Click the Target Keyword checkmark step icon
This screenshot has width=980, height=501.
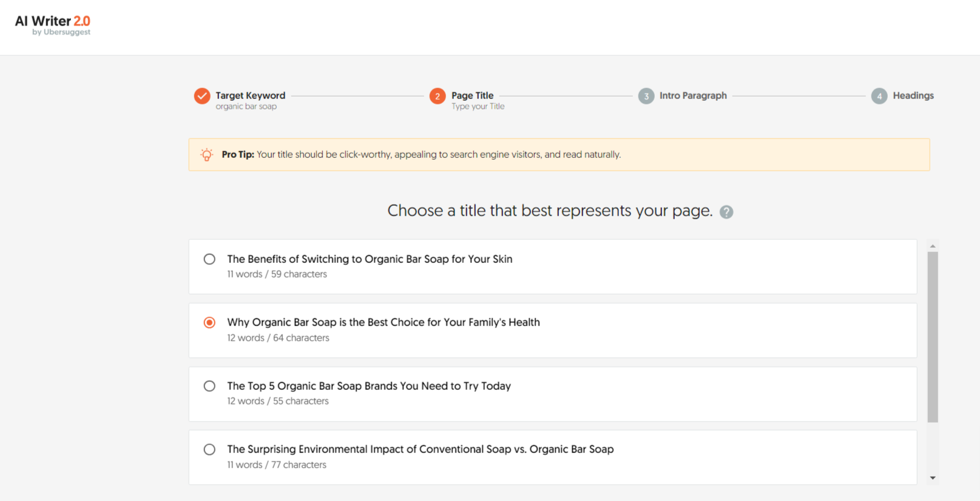202,96
